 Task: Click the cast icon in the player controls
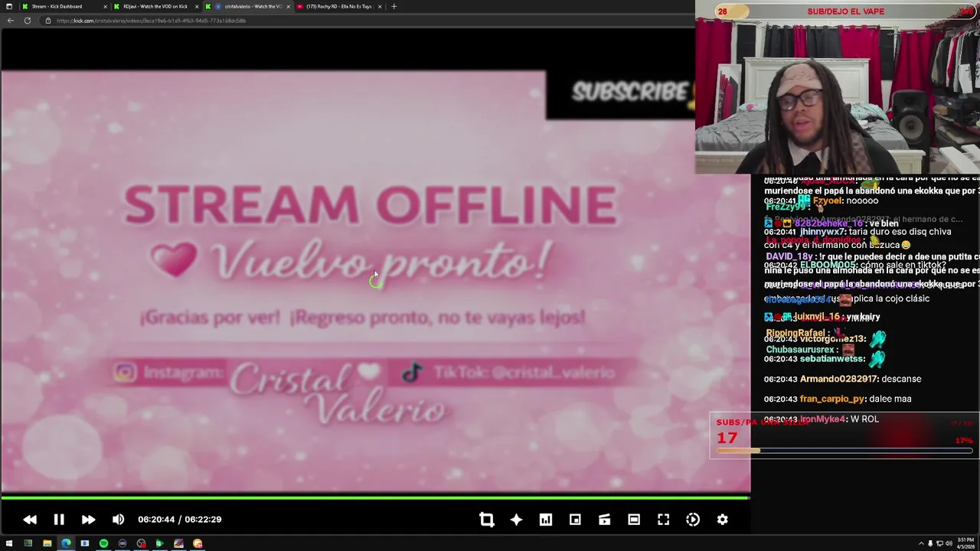point(604,520)
